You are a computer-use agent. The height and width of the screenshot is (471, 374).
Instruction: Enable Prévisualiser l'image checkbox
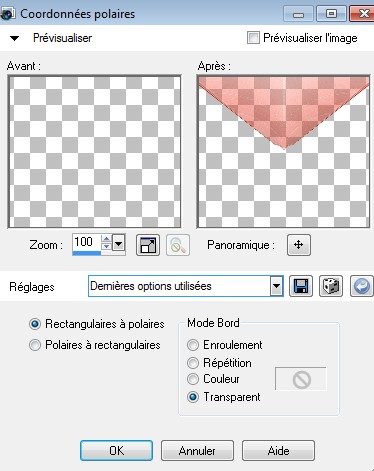click(253, 37)
